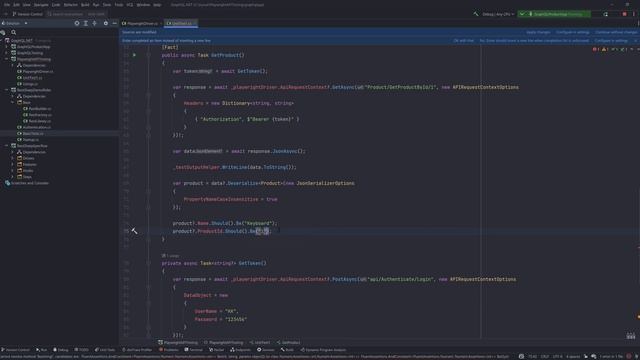
Task: Open the Refactor menu
Action: (x=70, y=4)
